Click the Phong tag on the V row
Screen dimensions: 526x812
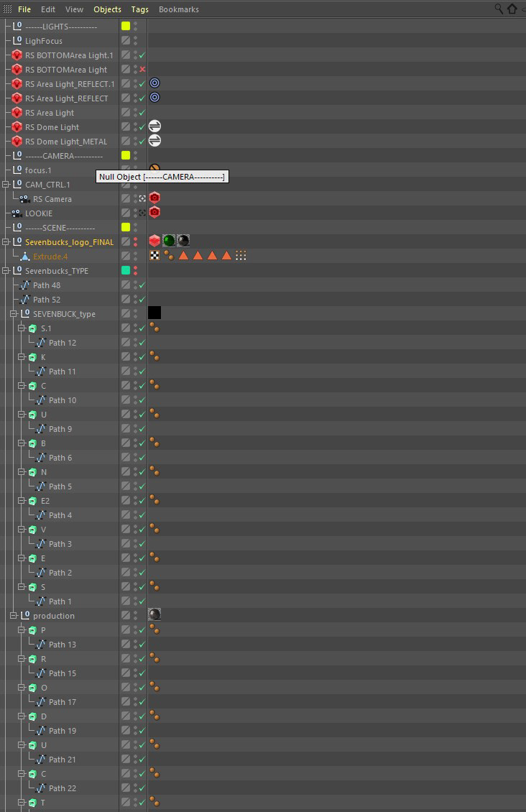pos(154,528)
